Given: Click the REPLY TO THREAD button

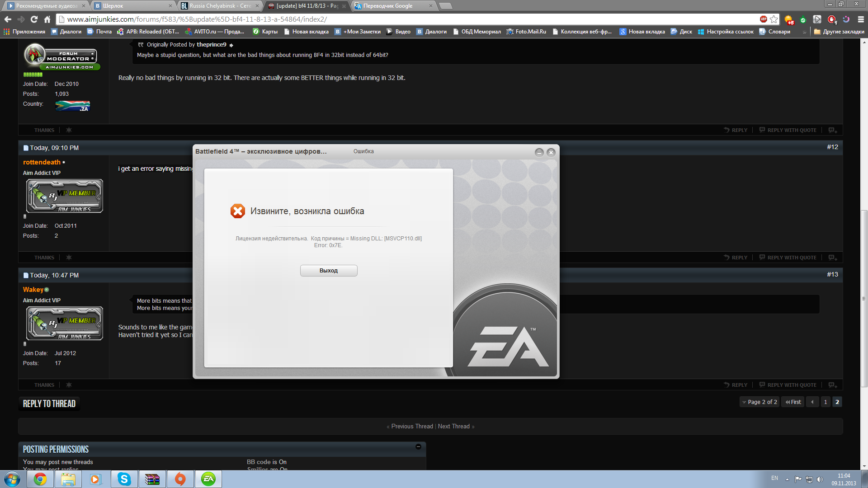Looking at the screenshot, I should [x=49, y=404].
